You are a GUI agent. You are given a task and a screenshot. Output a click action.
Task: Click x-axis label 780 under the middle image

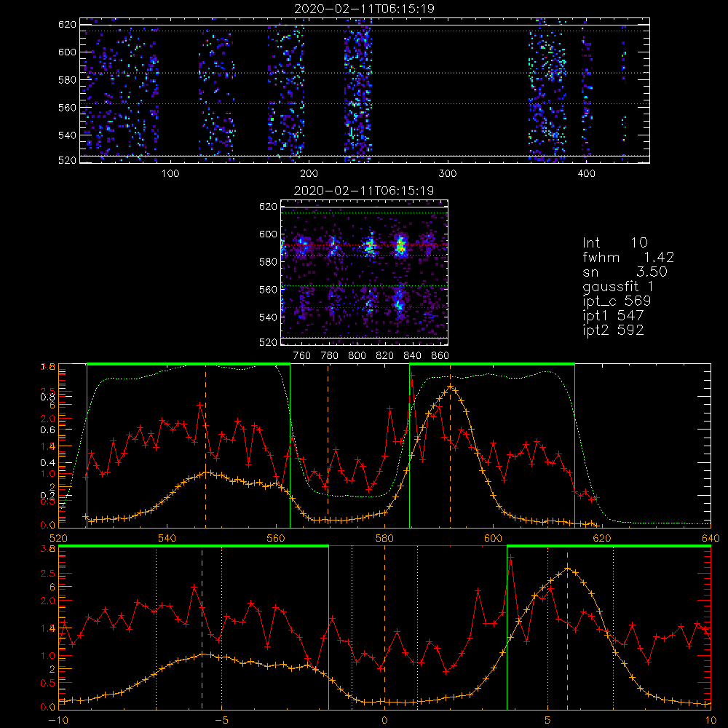click(330, 356)
